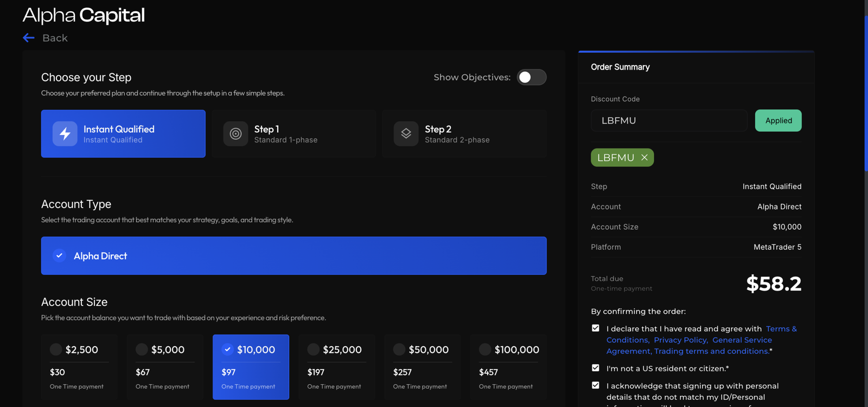This screenshot has width=868, height=407.
Task: Click the green Applied button
Action: point(778,120)
